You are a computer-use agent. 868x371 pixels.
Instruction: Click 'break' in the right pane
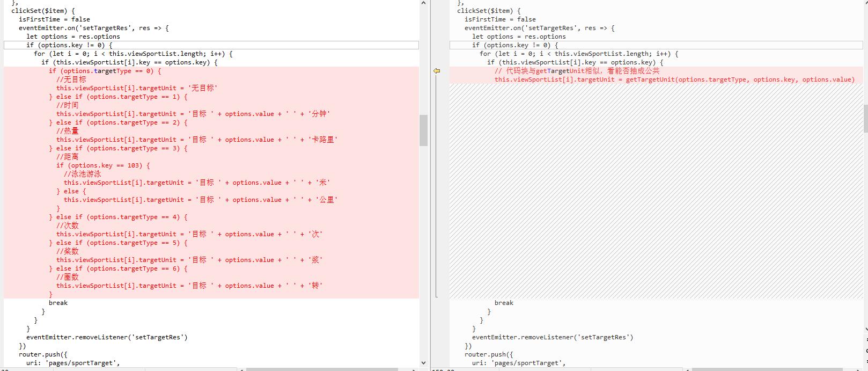504,303
